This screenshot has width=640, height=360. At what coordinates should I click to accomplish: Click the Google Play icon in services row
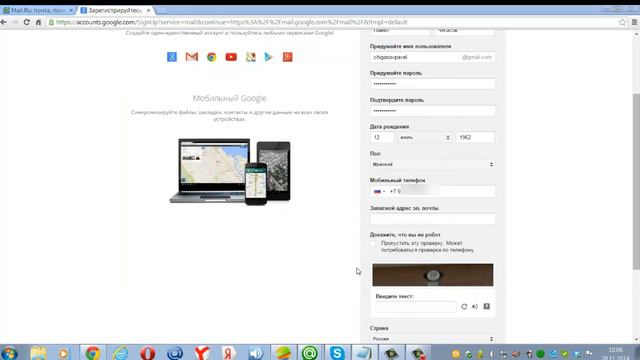point(268,57)
